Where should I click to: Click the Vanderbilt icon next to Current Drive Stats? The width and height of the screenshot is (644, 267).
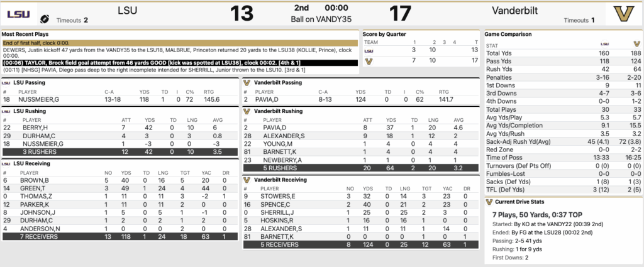pos(490,201)
